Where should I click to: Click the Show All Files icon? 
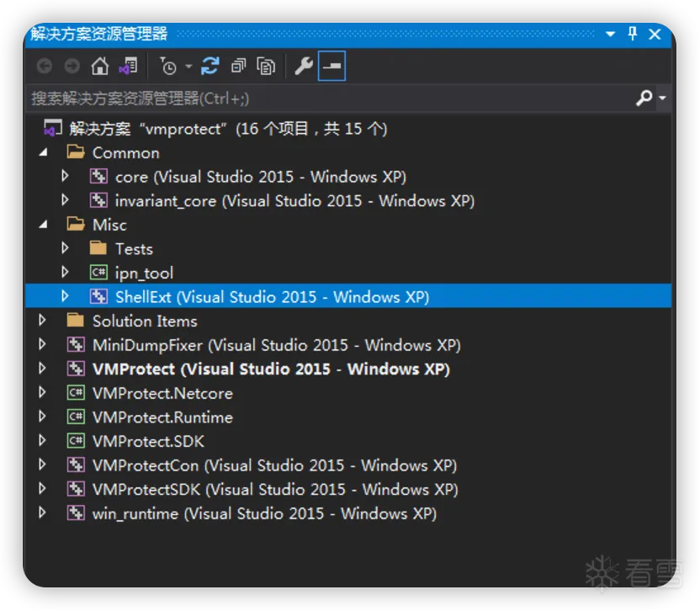(x=266, y=66)
